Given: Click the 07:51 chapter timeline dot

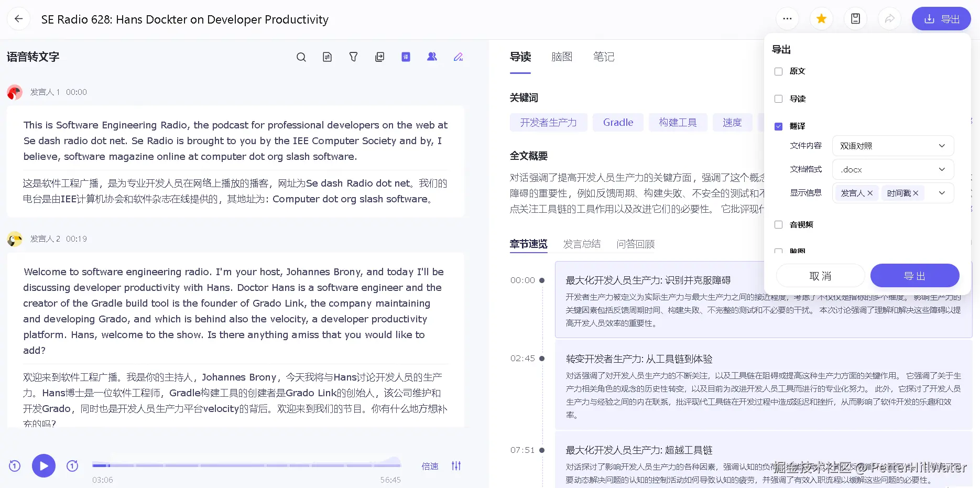Looking at the screenshot, I should [x=542, y=450].
